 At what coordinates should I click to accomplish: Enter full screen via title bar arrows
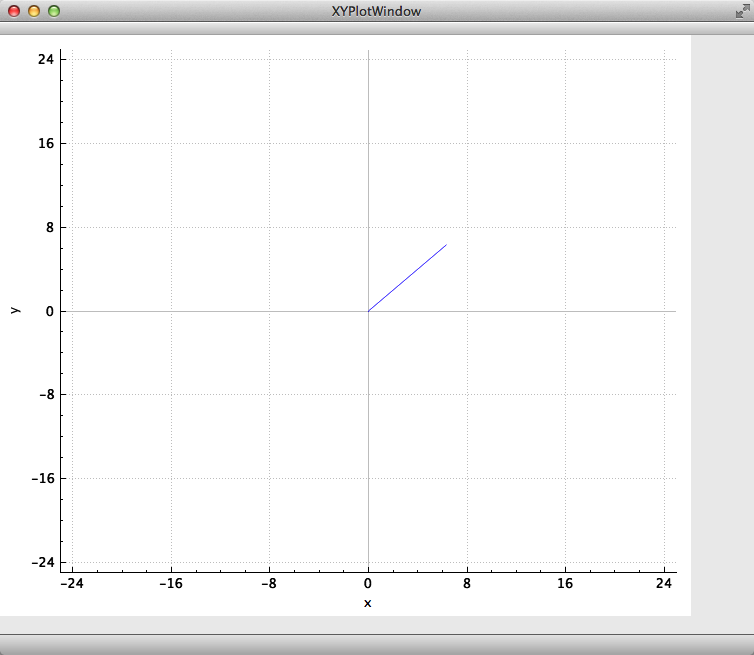742,11
